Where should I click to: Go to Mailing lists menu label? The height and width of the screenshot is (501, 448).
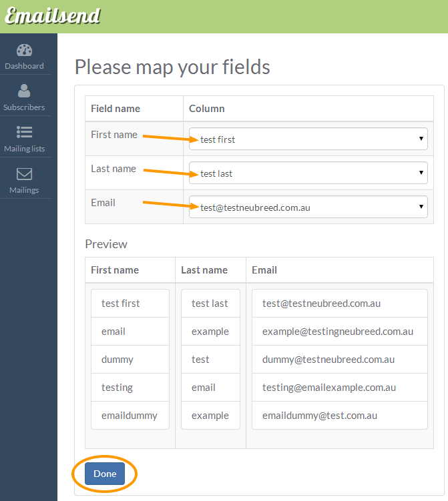pos(24,149)
